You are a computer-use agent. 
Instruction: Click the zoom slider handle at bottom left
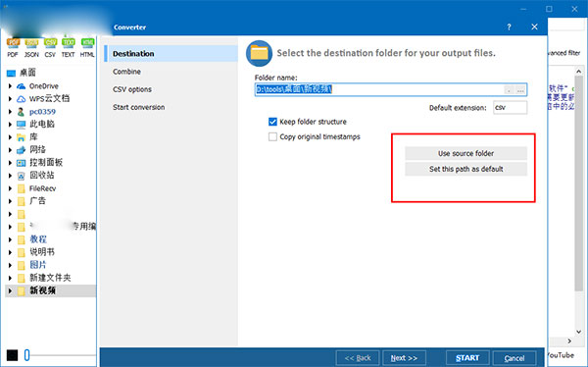(x=26, y=355)
